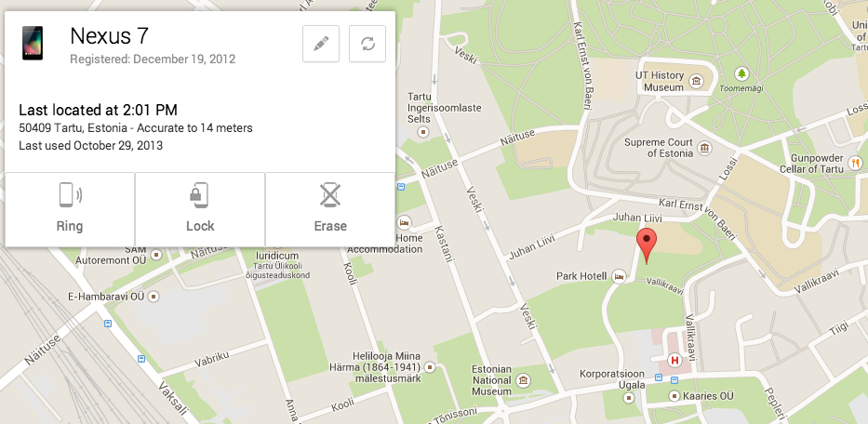Lock the Nexus 7 device
The height and width of the screenshot is (424, 868).
point(200,209)
